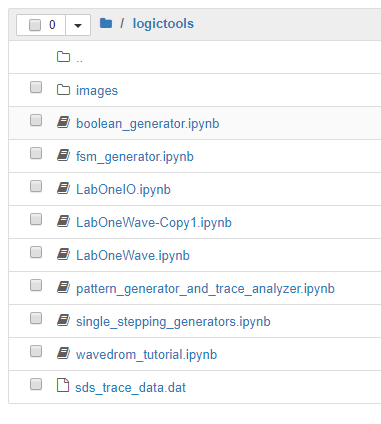381x424 pixels.
Task: Click the logictools breadcrumb link
Action: point(163,24)
